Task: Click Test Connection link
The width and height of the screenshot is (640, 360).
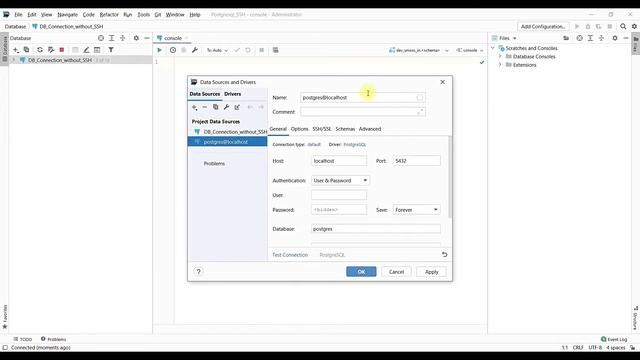Action: [290, 255]
